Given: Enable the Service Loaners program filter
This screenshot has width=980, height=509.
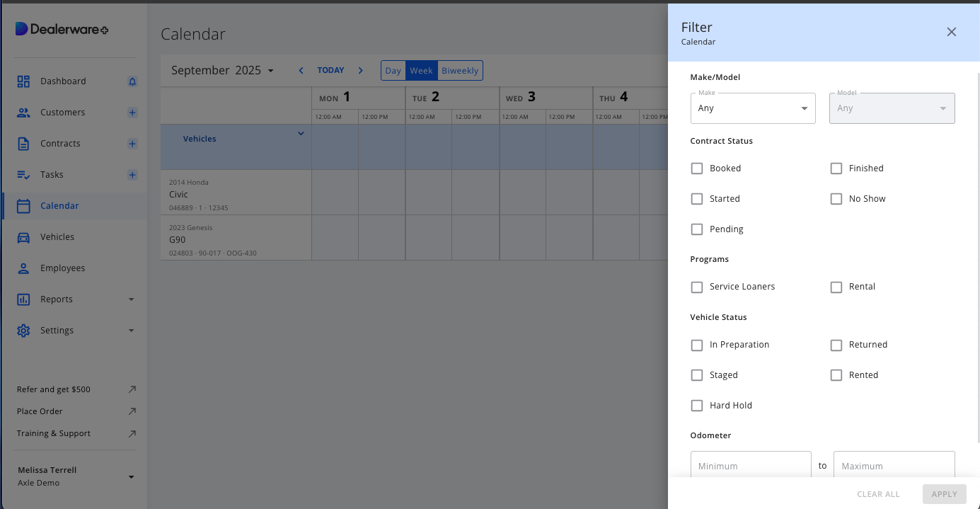Looking at the screenshot, I should tap(697, 287).
